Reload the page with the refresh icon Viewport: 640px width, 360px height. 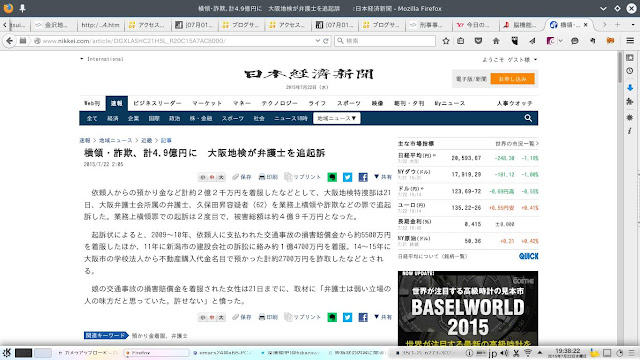pos(326,41)
